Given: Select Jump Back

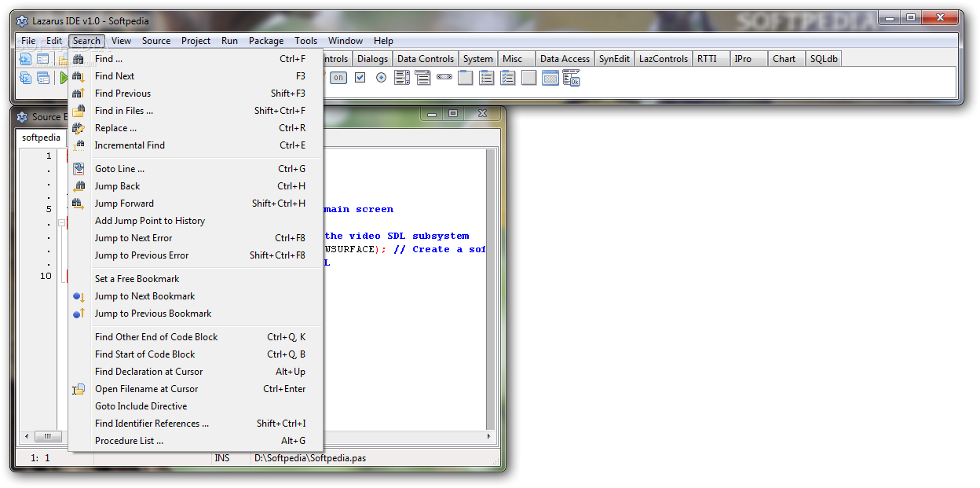Looking at the screenshot, I should click(x=196, y=186).
